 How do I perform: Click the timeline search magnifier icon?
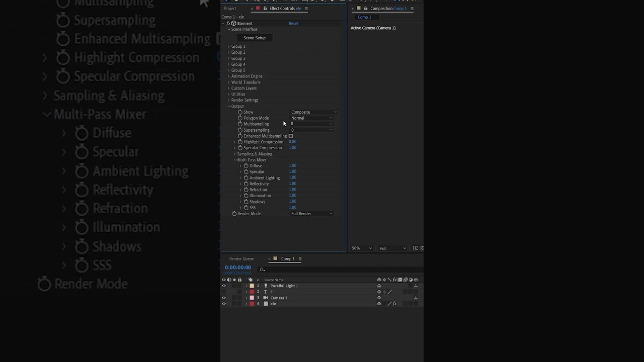[x=262, y=269]
